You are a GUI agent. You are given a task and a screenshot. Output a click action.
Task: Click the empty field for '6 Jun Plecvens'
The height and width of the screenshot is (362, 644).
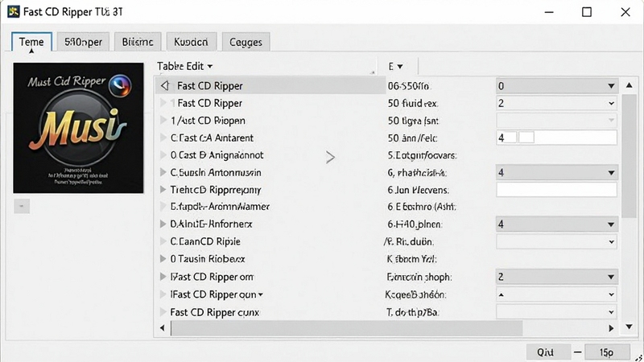point(556,190)
